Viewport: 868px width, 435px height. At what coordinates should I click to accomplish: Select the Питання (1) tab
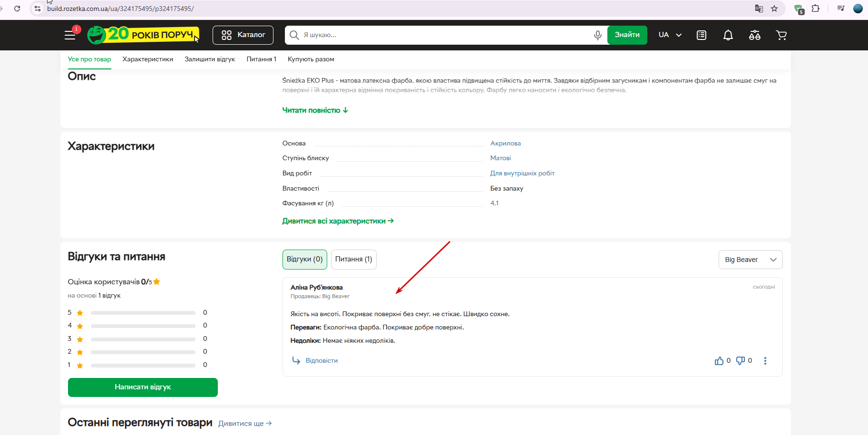coord(354,260)
